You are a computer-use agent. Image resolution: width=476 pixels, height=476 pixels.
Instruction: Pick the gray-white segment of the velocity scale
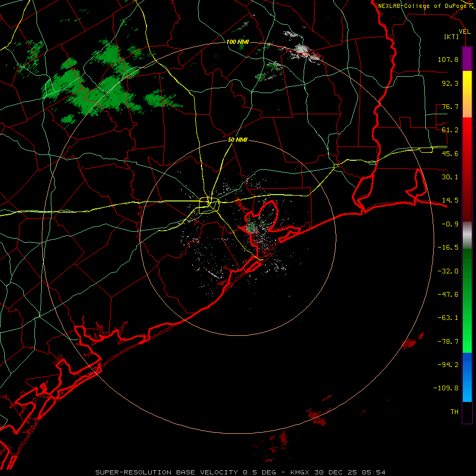467,235
